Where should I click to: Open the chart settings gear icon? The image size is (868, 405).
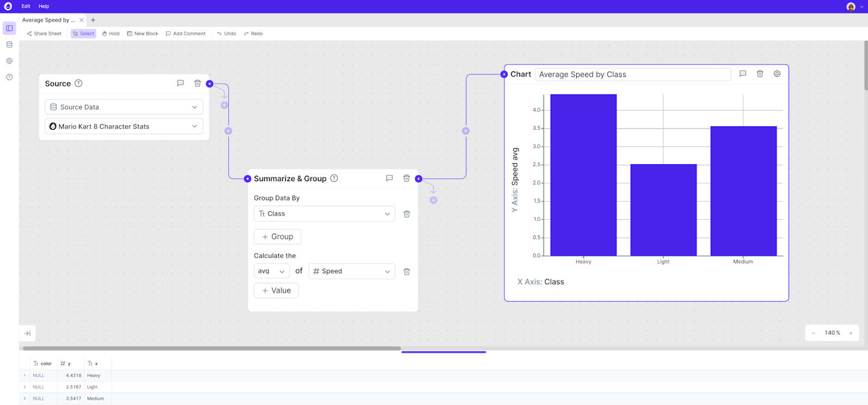point(777,73)
